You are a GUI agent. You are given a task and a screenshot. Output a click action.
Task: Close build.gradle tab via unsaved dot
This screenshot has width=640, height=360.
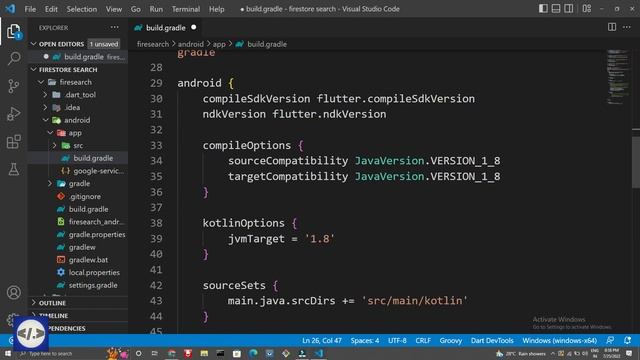click(193, 27)
